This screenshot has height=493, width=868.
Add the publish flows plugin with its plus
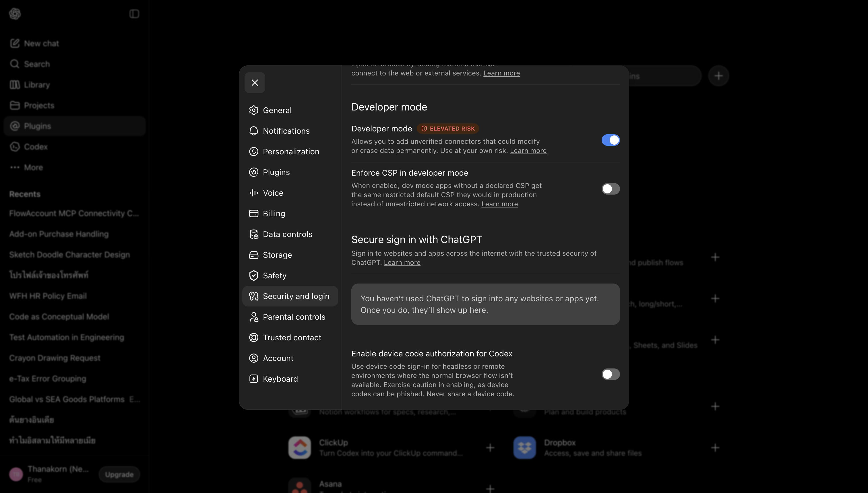pos(715,257)
